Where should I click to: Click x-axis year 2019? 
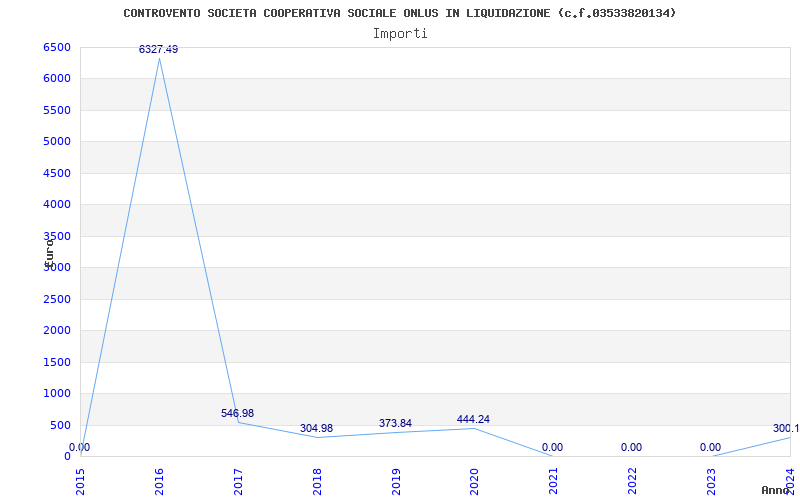396,481
